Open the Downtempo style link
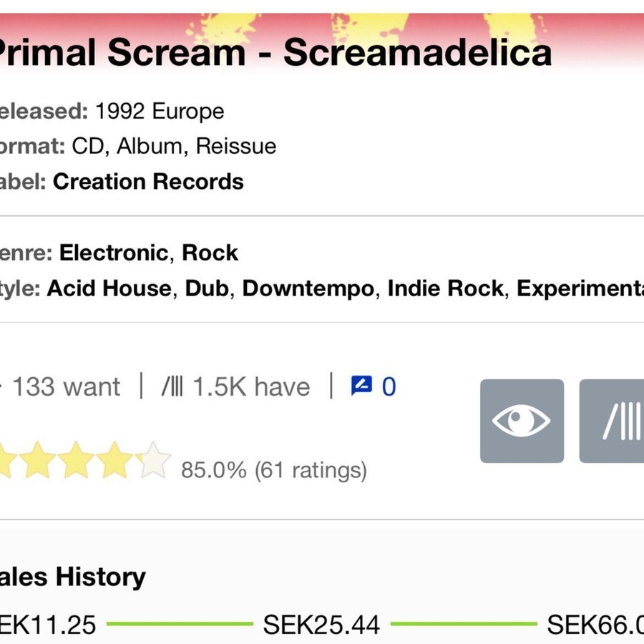This screenshot has width=644, height=644. [x=308, y=288]
